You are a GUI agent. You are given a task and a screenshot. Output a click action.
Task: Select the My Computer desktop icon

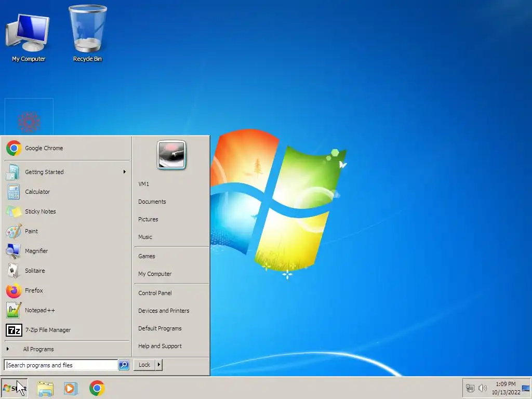[x=28, y=38]
